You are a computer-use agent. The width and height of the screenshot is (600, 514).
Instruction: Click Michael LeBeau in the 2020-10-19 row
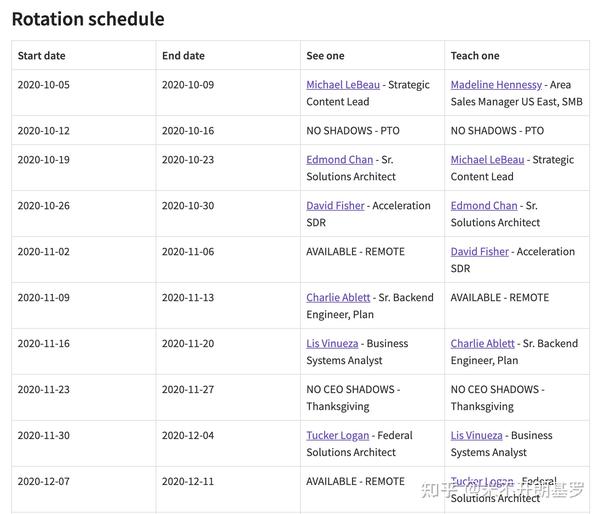click(489, 160)
